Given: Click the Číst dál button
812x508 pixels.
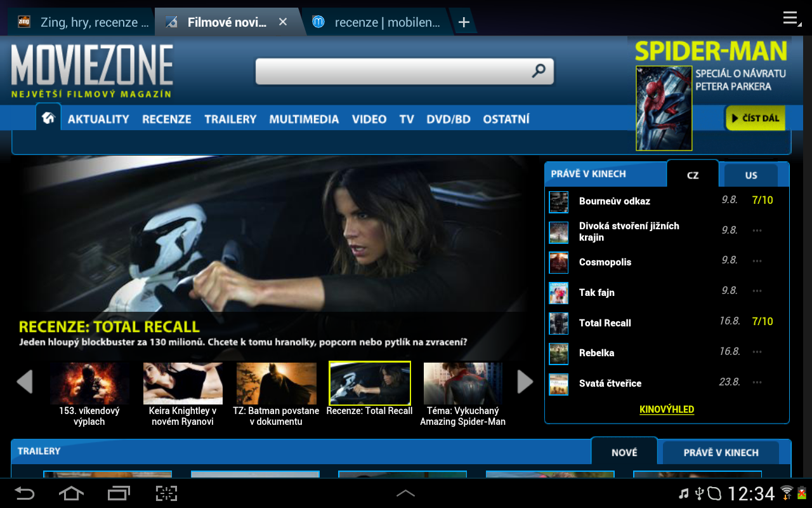Looking at the screenshot, I should 755,118.
